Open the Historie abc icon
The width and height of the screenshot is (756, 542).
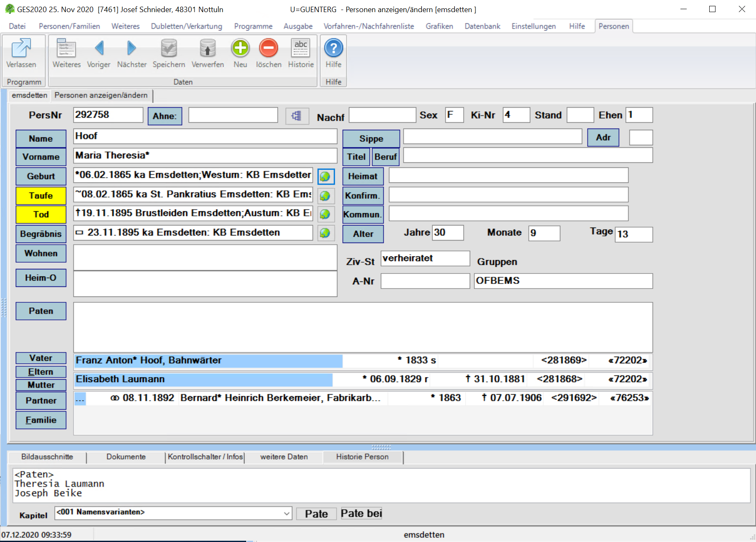pyautogui.click(x=301, y=48)
